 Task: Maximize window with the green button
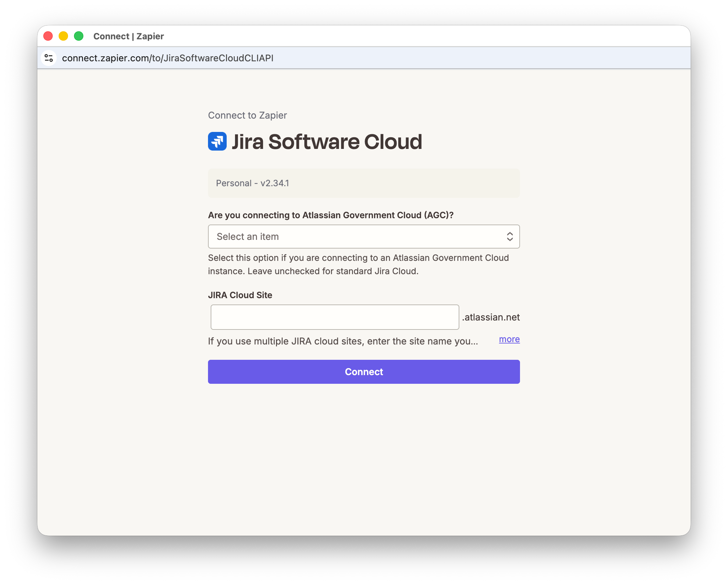[x=79, y=36]
